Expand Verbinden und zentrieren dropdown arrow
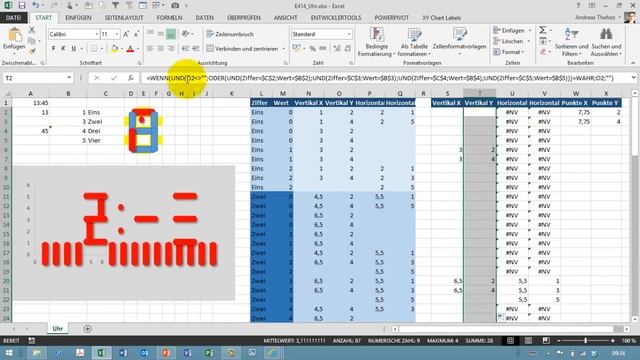The image size is (640, 360). 284,49
